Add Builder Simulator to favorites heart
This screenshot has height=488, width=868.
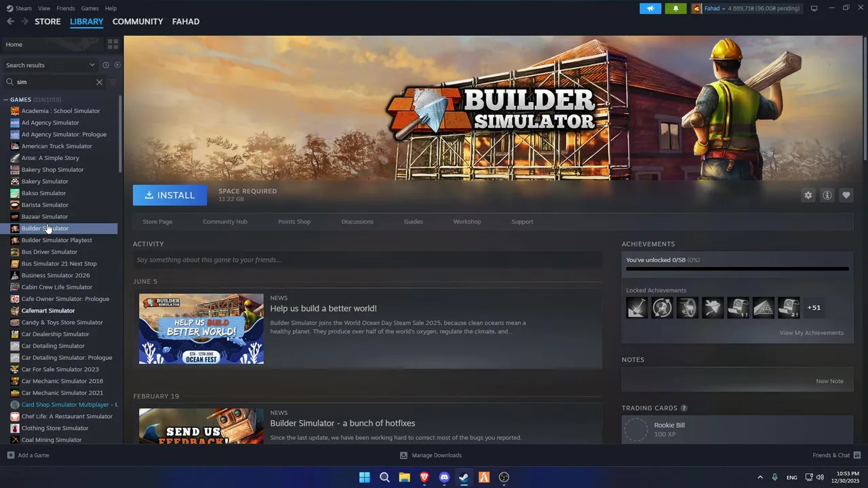pos(846,195)
